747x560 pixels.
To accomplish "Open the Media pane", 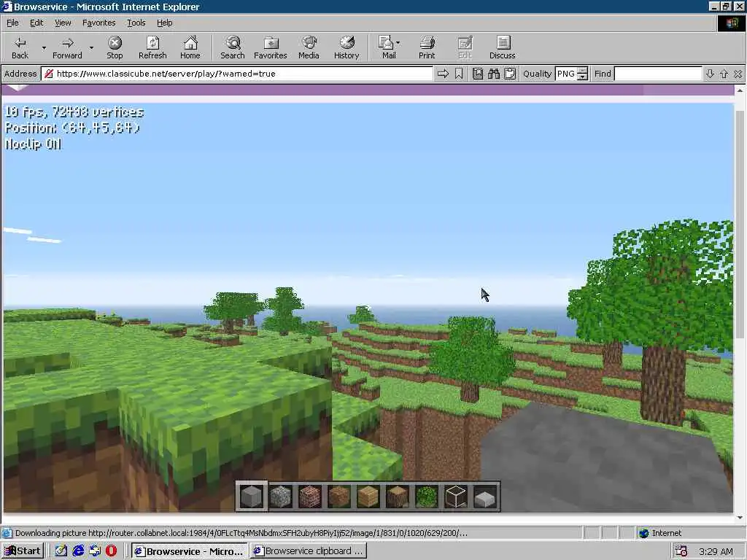I will pyautogui.click(x=309, y=47).
